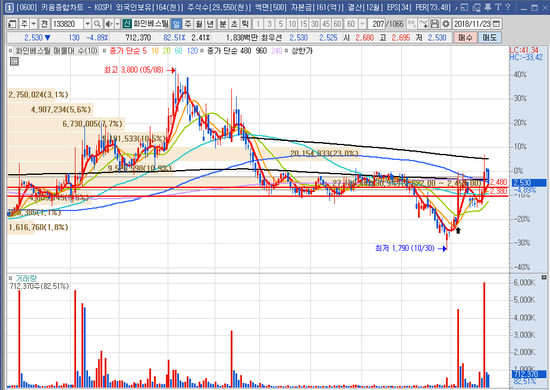Click the save floppy disk icon
The image size is (550, 390).
pyautogui.click(x=435, y=24)
